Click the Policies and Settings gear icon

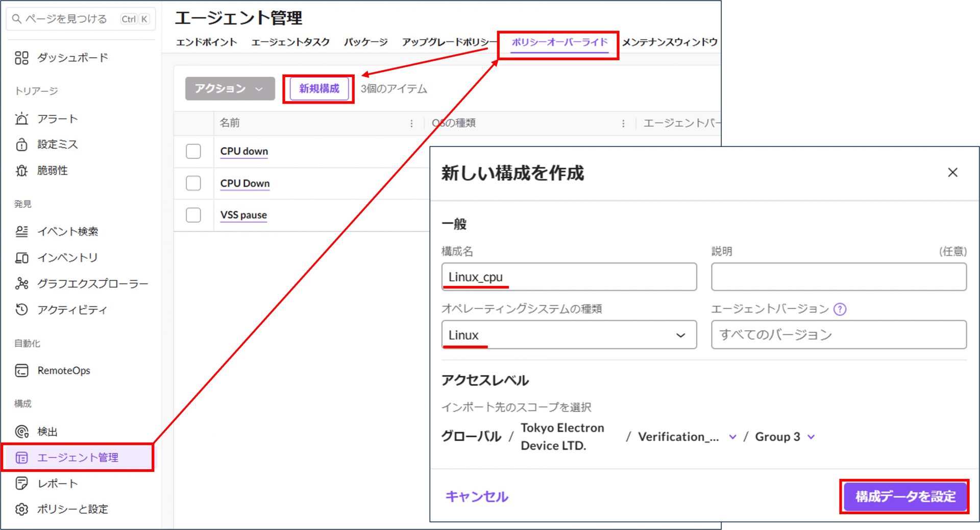click(x=21, y=509)
